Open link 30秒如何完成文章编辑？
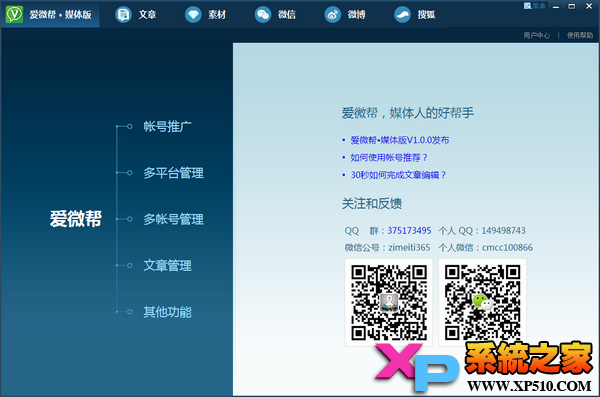 (398, 175)
